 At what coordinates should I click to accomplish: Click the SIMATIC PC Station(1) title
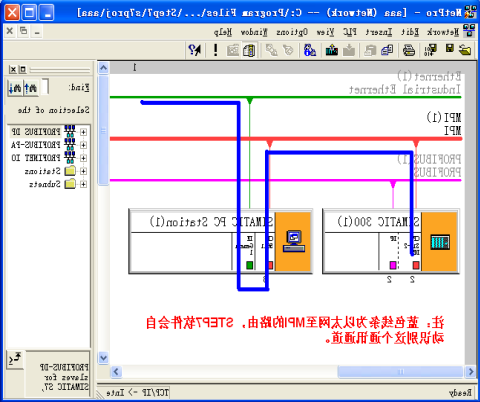tap(211, 222)
